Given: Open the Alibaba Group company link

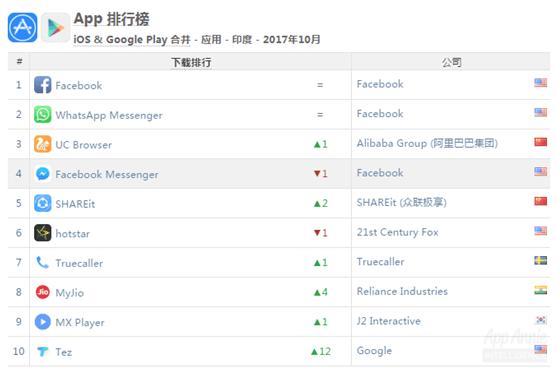Looking at the screenshot, I should tap(427, 143).
